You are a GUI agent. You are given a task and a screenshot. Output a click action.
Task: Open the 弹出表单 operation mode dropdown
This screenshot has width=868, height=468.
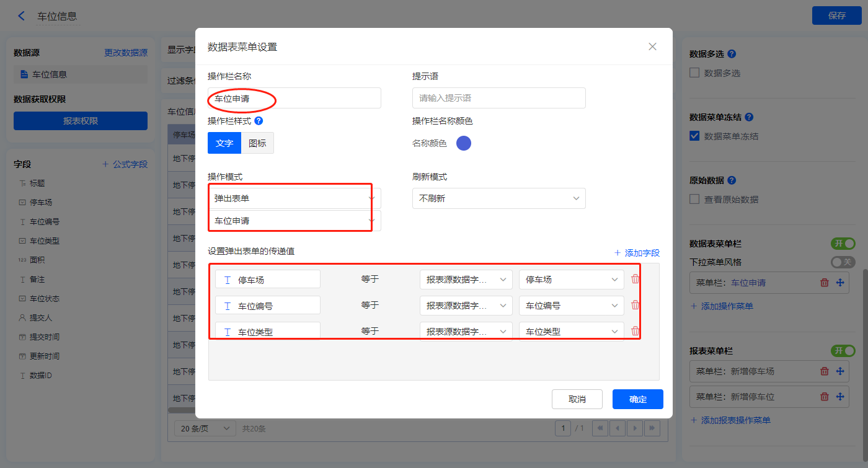294,198
